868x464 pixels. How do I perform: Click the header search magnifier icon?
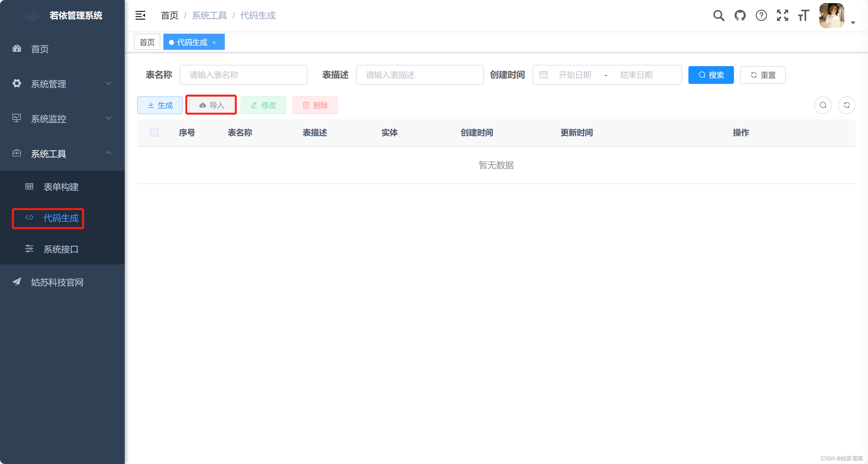718,16
